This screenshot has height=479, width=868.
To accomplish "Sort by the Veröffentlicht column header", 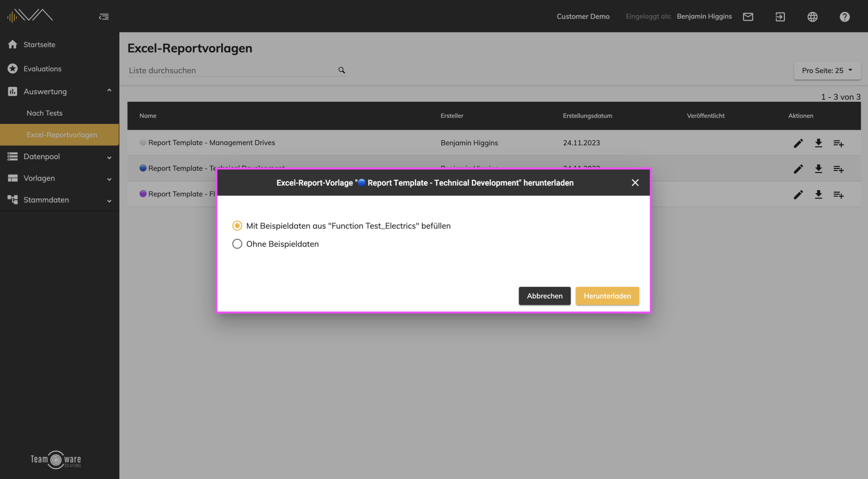I will (706, 116).
